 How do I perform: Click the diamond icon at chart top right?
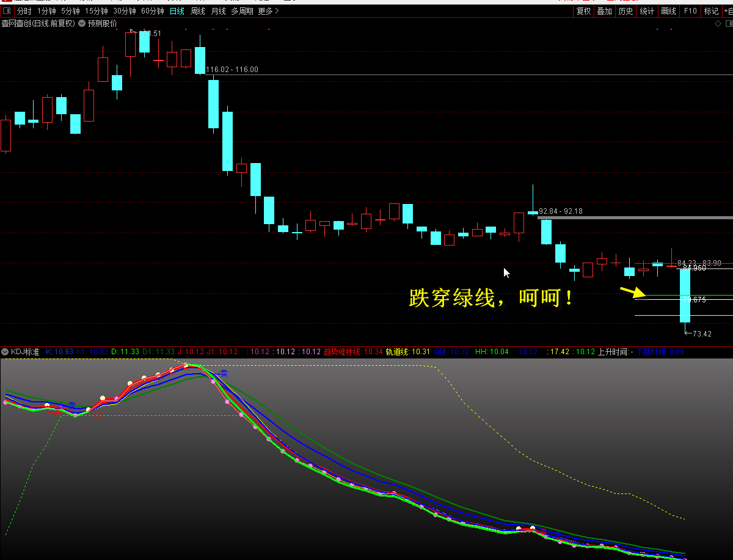coord(719,23)
